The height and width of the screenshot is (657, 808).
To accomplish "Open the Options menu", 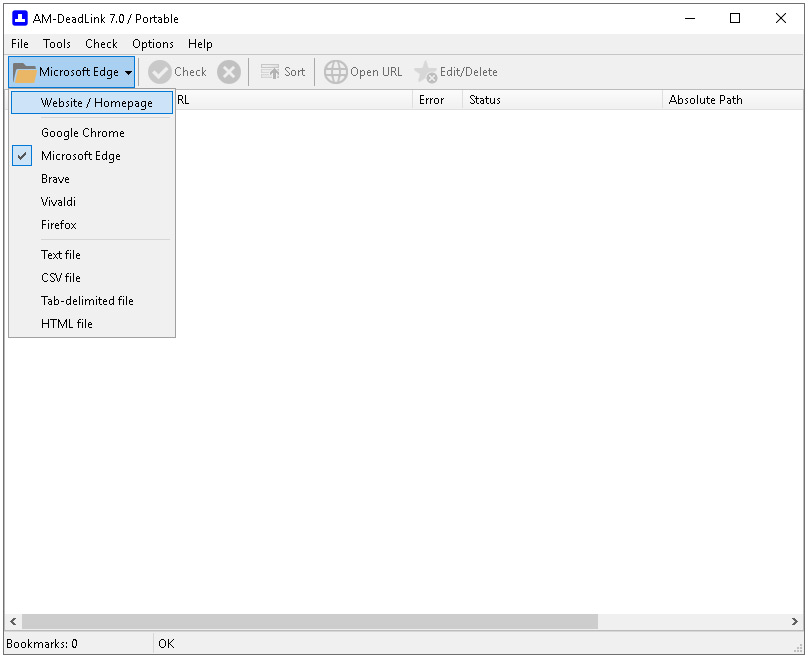I will pyautogui.click(x=153, y=44).
